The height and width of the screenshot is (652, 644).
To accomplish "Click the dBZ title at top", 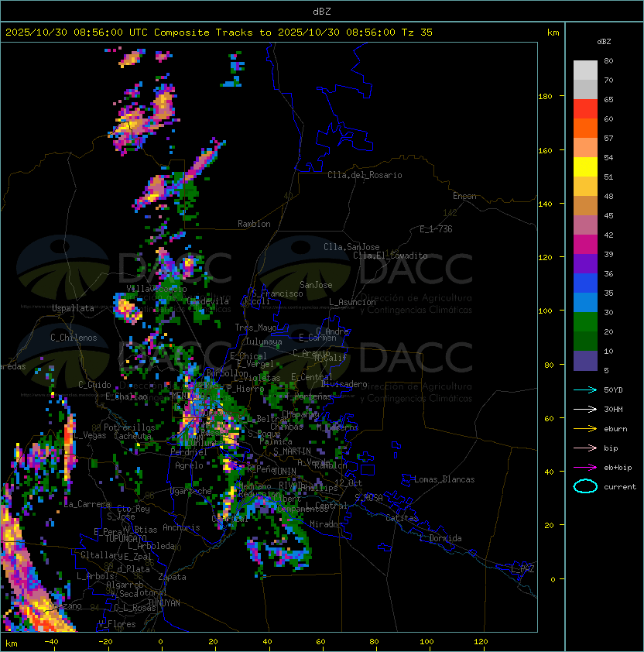I will coord(322,12).
